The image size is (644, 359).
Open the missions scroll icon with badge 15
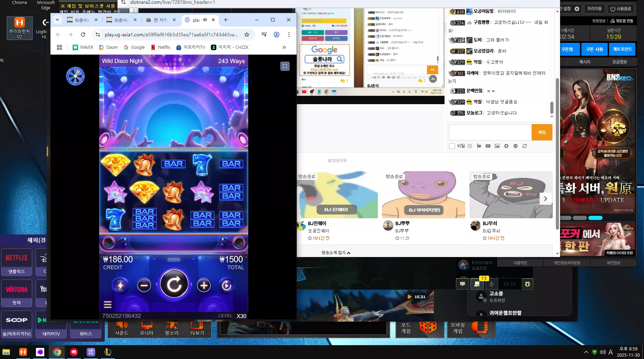point(477,284)
